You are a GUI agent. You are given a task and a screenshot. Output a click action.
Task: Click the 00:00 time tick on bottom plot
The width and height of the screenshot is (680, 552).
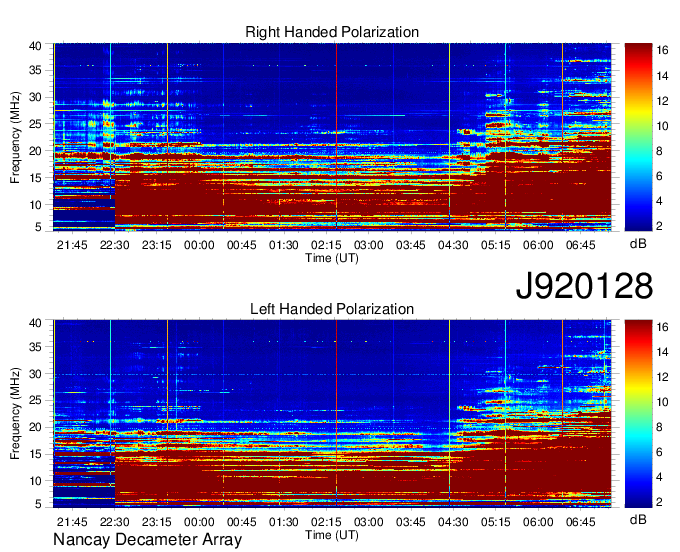199,522
